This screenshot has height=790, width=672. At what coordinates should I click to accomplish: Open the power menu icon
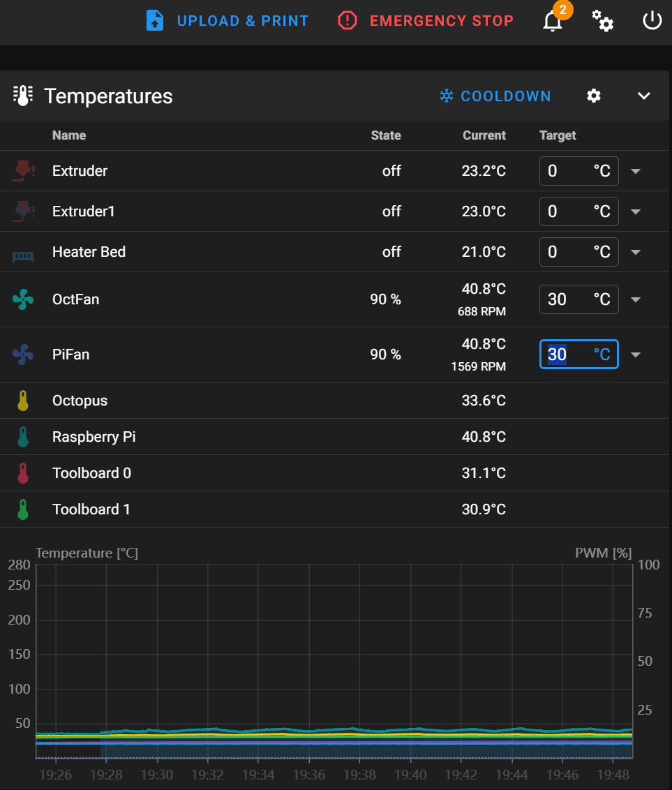coord(652,21)
